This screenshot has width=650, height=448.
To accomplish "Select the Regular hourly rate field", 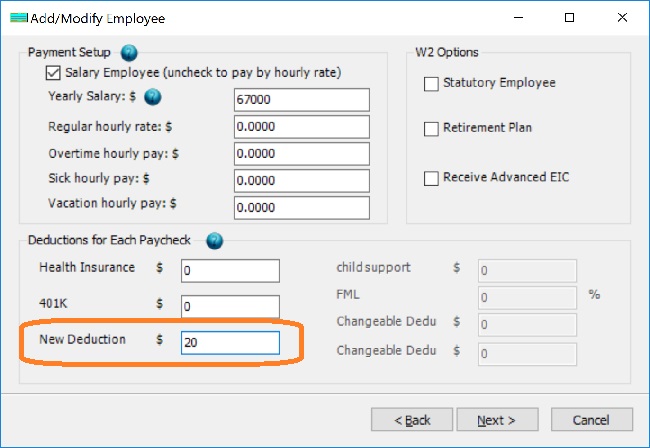I will (301, 127).
